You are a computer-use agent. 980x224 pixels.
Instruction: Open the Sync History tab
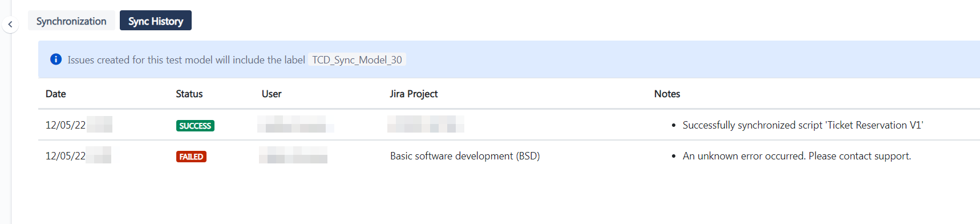[x=156, y=21]
